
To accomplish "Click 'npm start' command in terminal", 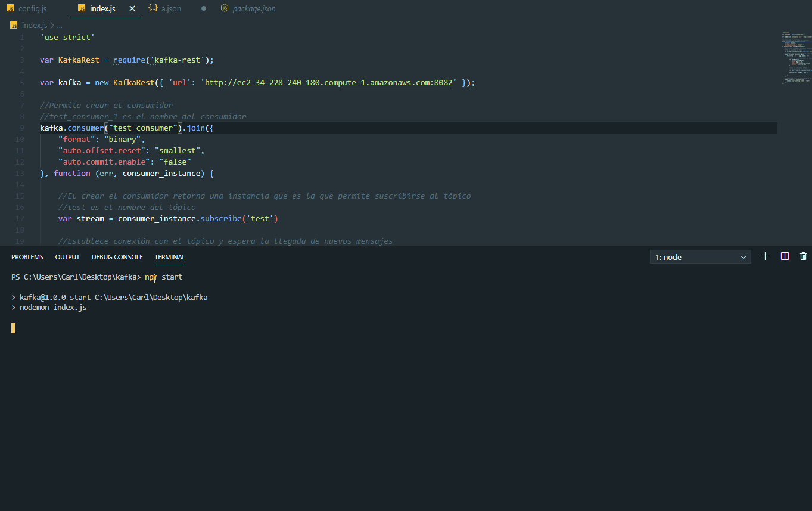I will click(x=163, y=277).
